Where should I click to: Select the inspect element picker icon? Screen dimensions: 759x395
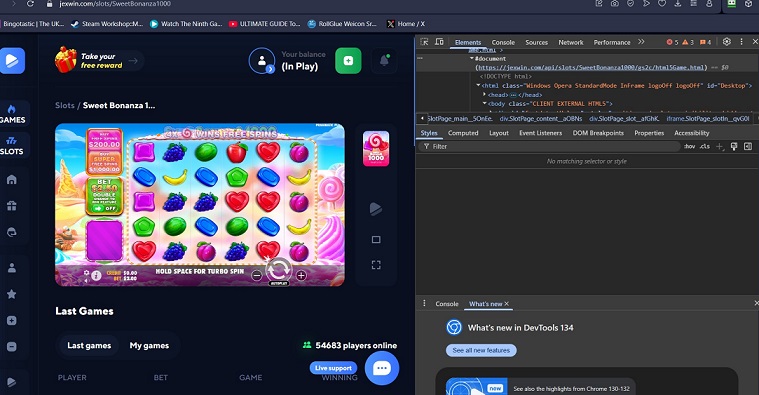(x=425, y=42)
